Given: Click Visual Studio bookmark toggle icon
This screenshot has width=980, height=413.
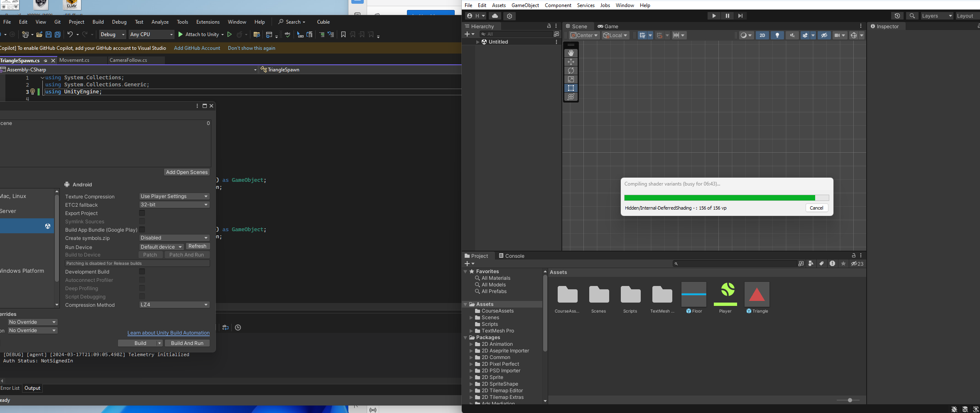Looking at the screenshot, I should click(343, 34).
